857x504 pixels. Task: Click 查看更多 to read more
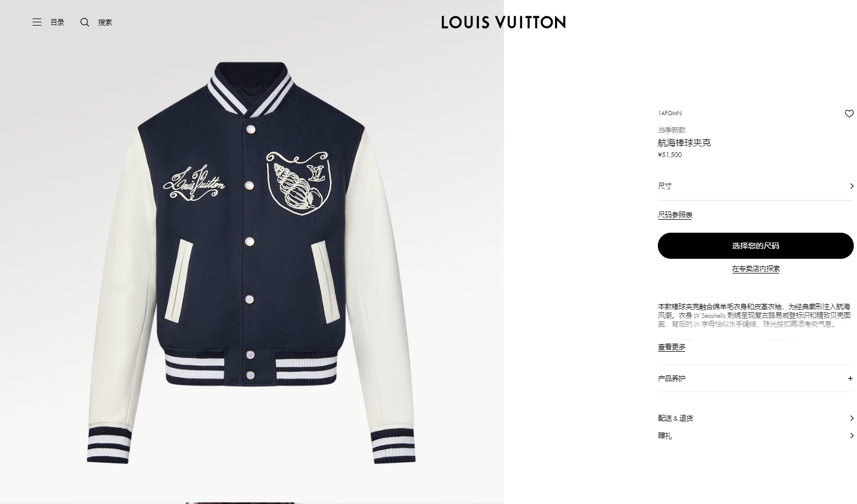tap(671, 347)
